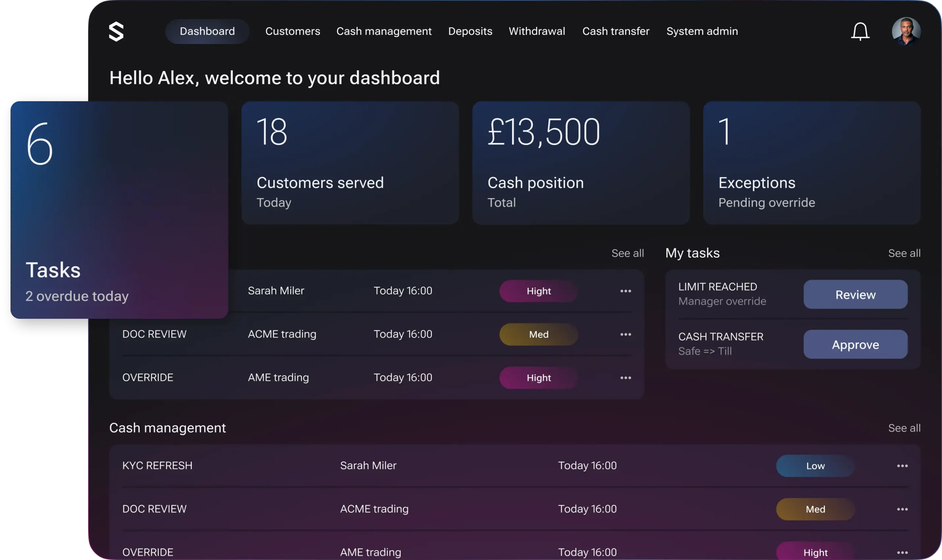Open the Tasks summary card
Screen dimensions: 942x560
click(x=119, y=210)
